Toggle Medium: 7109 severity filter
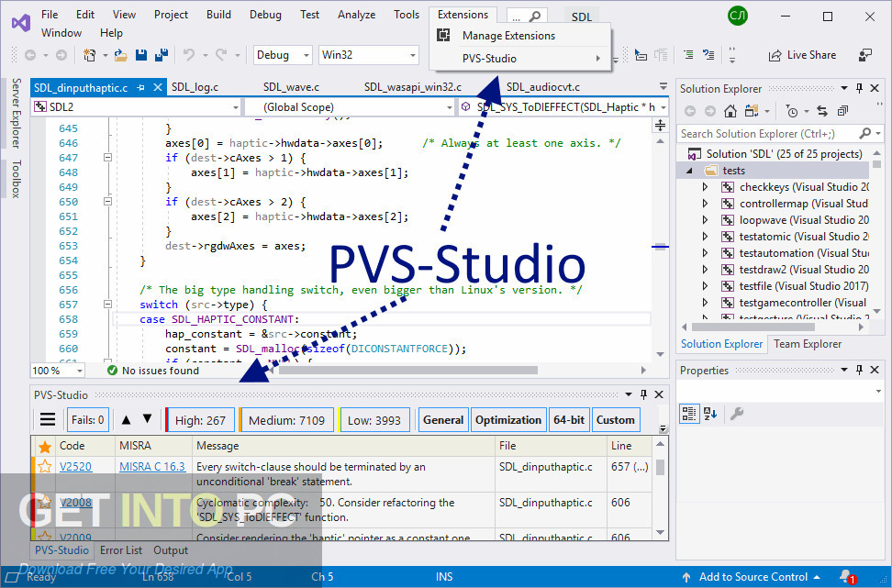The width and height of the screenshot is (892, 588). [x=286, y=420]
